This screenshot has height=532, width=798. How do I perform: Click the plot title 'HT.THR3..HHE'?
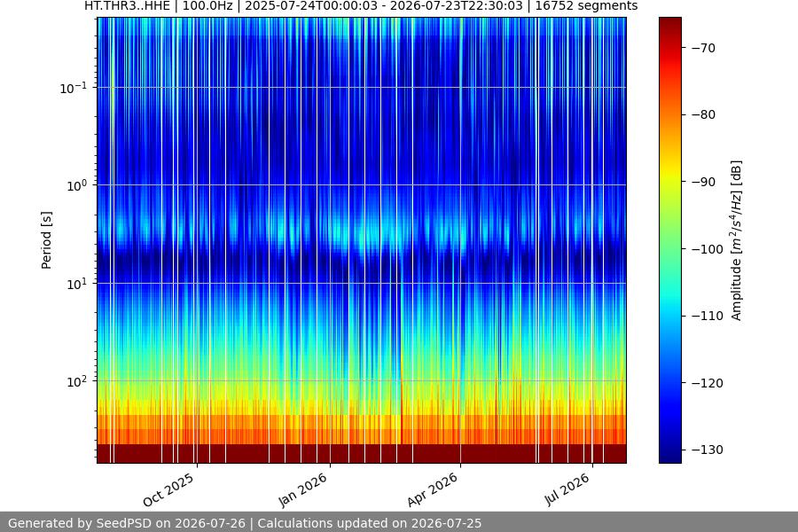127,6
